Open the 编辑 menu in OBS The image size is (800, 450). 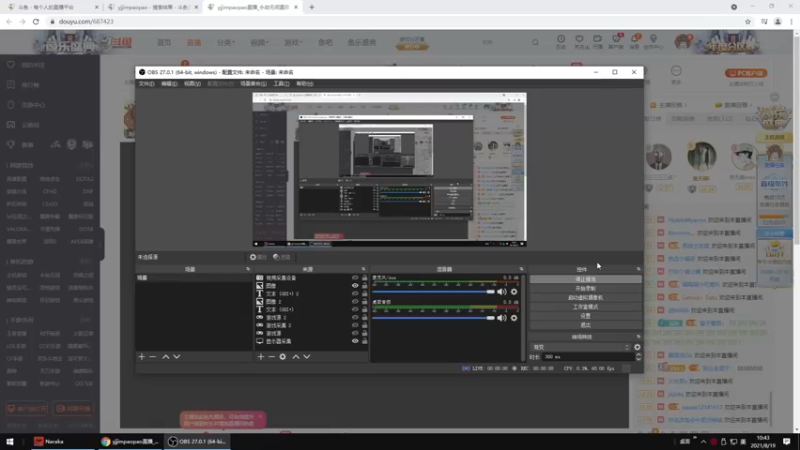(169, 84)
